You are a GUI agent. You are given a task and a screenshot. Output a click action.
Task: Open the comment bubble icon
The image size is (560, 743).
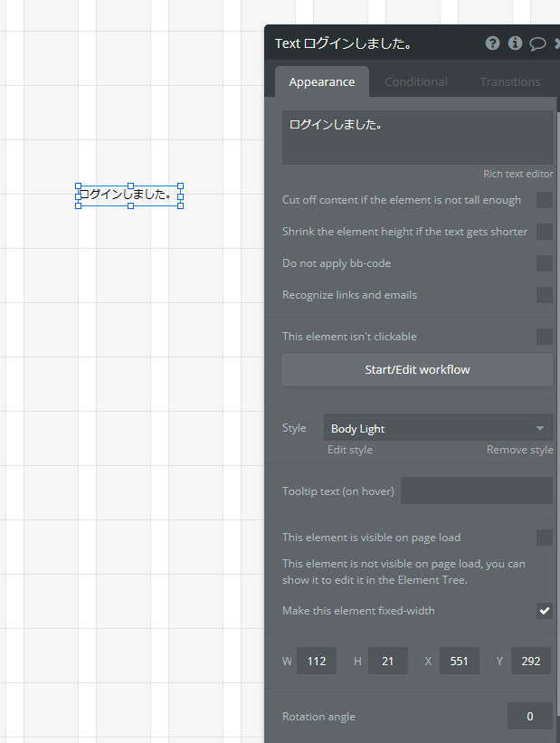click(537, 44)
